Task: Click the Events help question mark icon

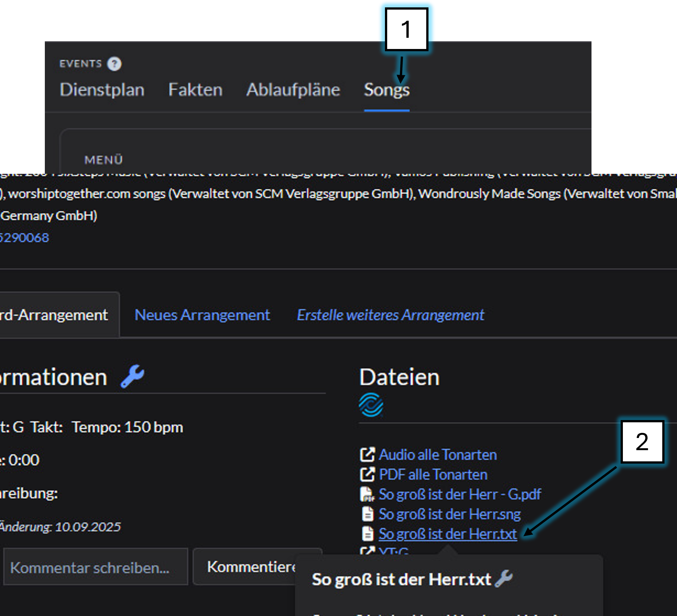Action: coord(114,64)
